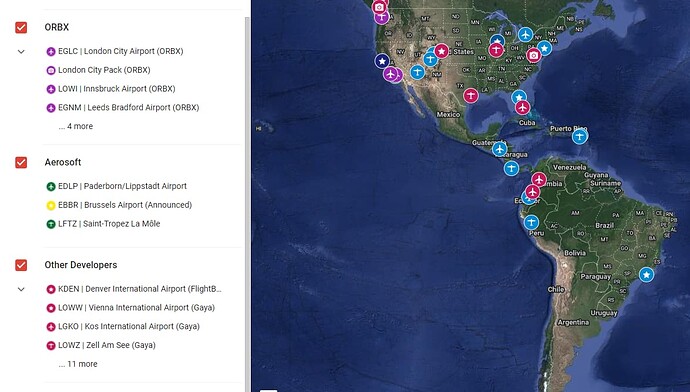Toggle the Aerosoft layer checkbox

point(21,162)
